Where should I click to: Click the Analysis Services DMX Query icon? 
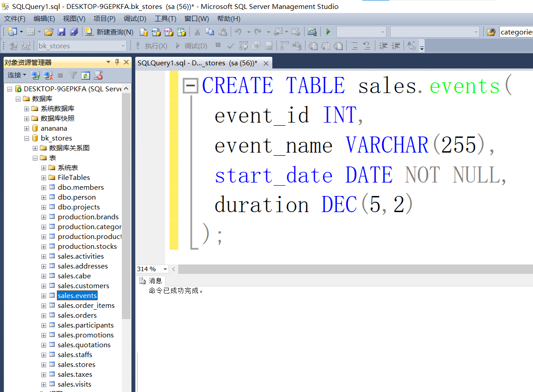[x=168, y=32]
